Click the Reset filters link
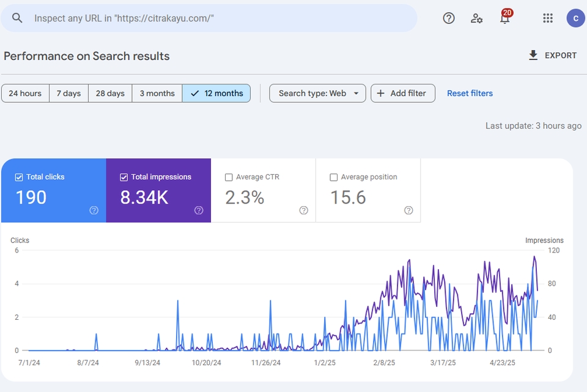The image size is (587, 392). [x=470, y=94]
